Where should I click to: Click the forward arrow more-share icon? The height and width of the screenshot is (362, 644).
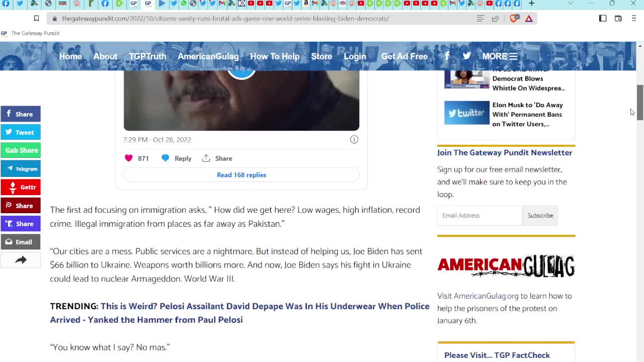coord(21,260)
